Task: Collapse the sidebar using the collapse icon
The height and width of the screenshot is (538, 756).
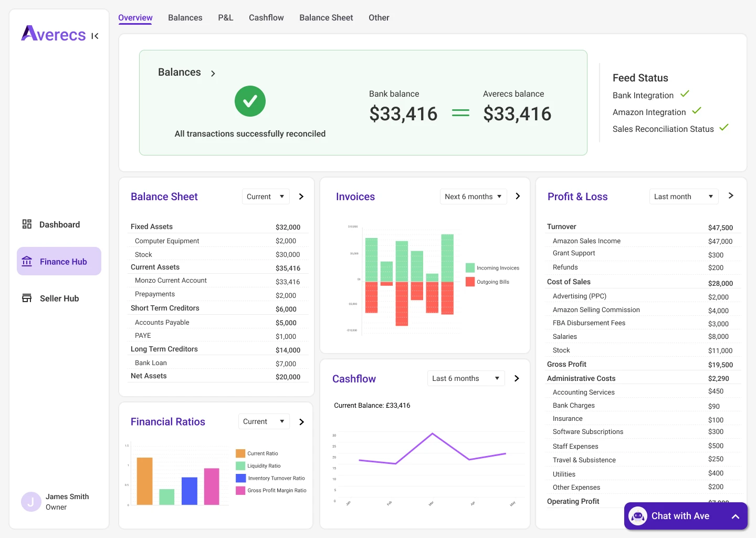Action: pyautogui.click(x=95, y=36)
